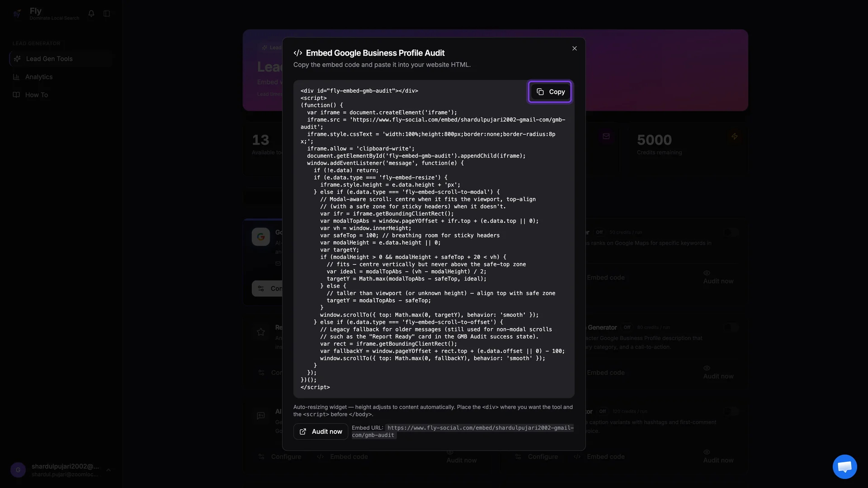Viewport: 868px width, 488px height.
Task: Expand the user account menu chevron
Action: (108, 470)
